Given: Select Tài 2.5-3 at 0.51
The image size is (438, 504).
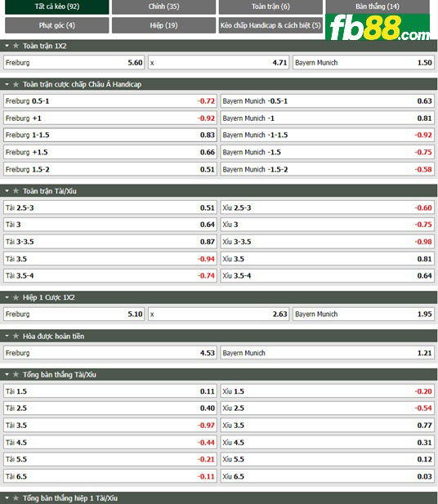Looking at the screenshot, I should [x=110, y=208].
